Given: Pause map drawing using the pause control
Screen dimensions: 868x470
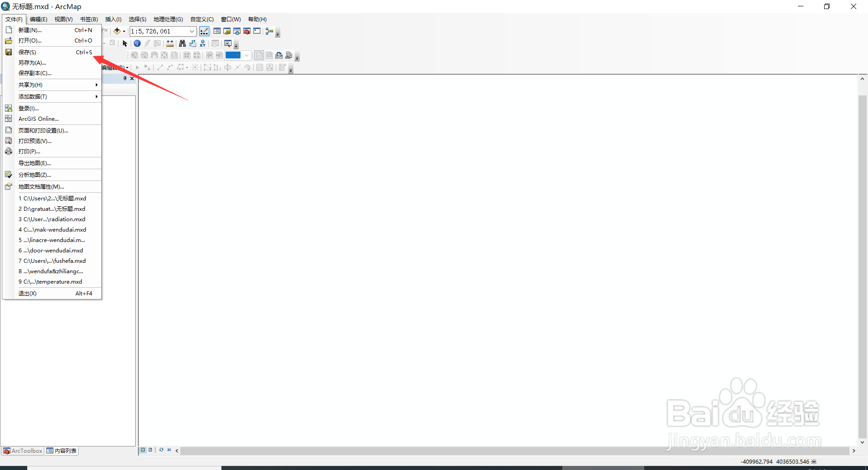Looking at the screenshot, I should pos(169,450).
